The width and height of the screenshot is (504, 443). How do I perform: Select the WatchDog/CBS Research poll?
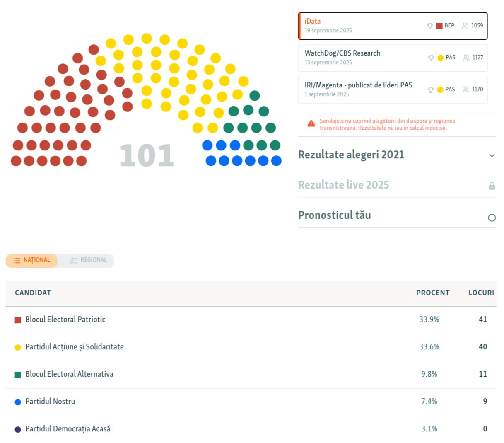click(x=393, y=58)
